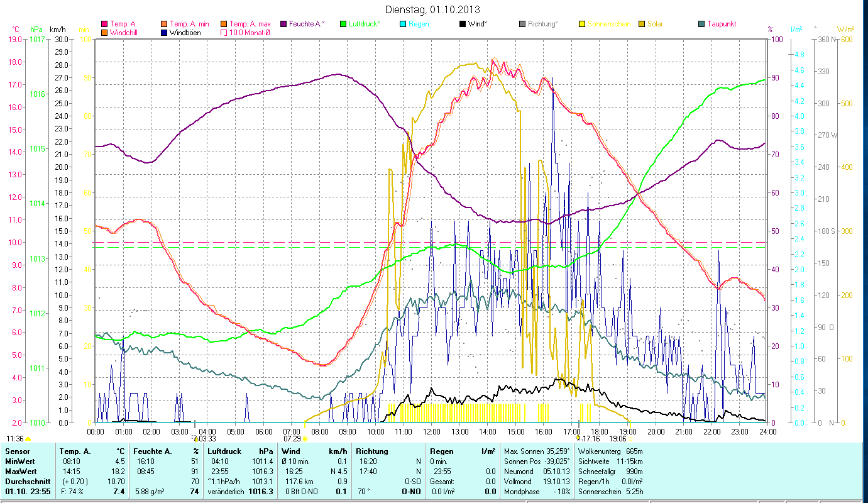This screenshot has height=503, width=868.
Task: Click the Wolkenunterg 665m entry
Action: coord(610,451)
